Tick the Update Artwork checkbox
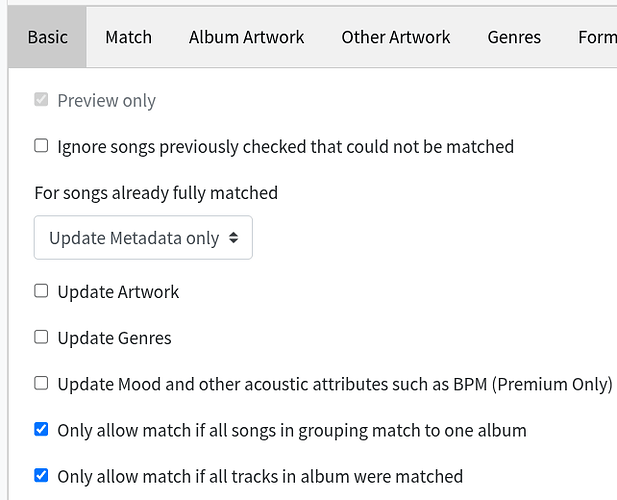This screenshot has height=500, width=617. pos(41,291)
